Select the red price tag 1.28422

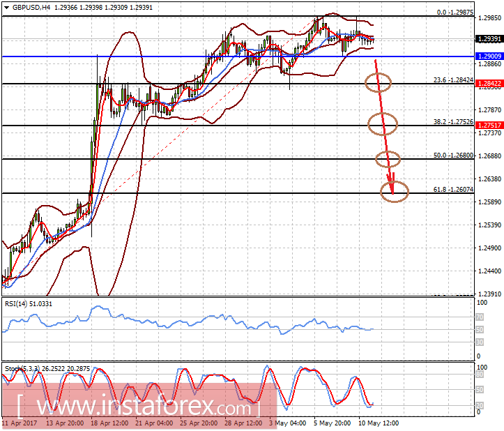click(489, 83)
